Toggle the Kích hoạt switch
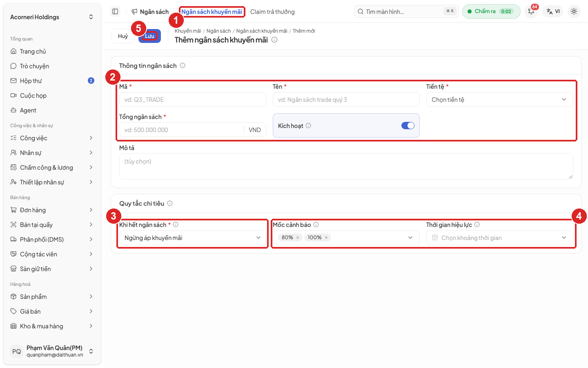Screen dimensions: 588x368 408,126
